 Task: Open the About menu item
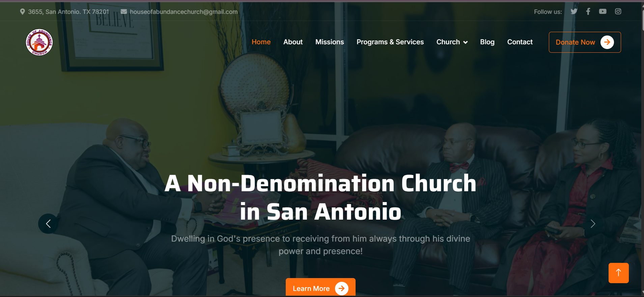tap(293, 42)
